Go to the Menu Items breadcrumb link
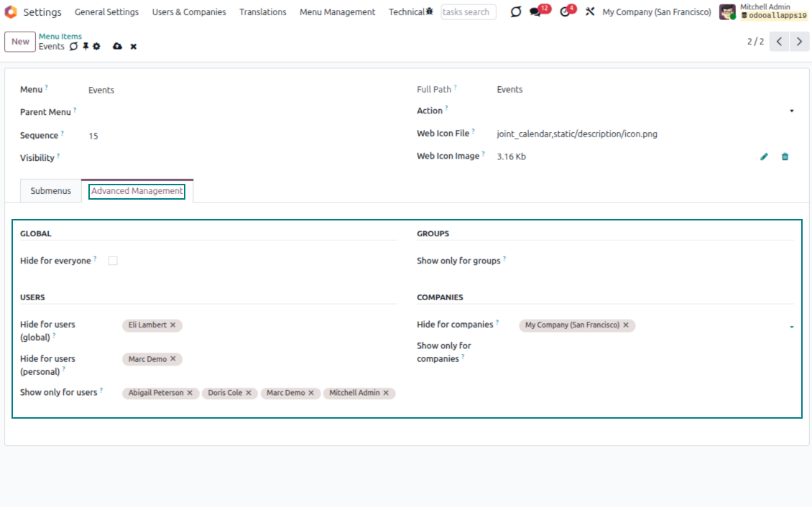The height and width of the screenshot is (507, 812). pos(60,37)
